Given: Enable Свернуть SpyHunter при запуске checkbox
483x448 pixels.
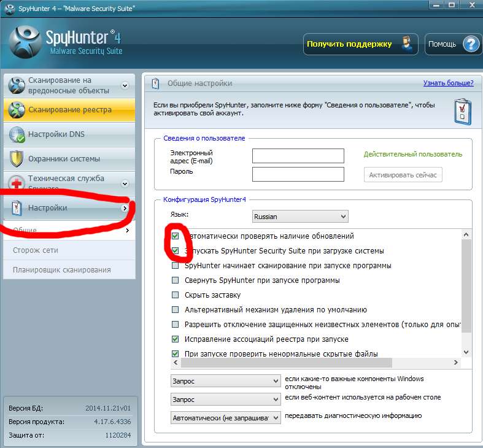Looking at the screenshot, I should point(176,280).
